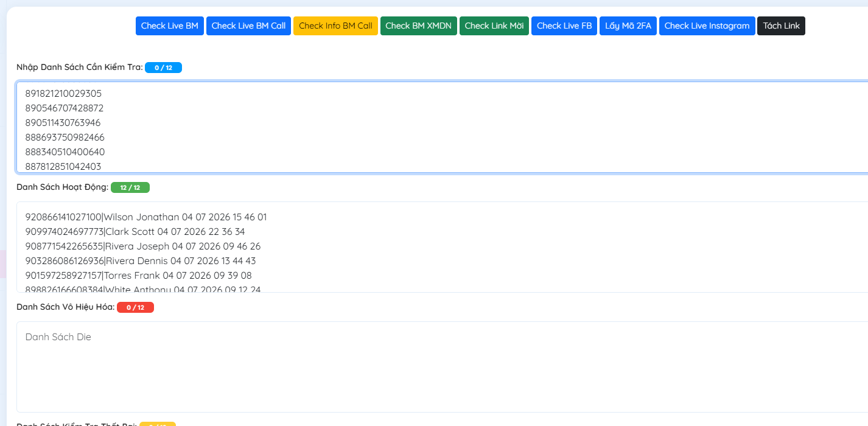Image resolution: width=868 pixels, height=426 pixels.
Task: Click the line 891821210029305 in input list
Action: (63, 94)
